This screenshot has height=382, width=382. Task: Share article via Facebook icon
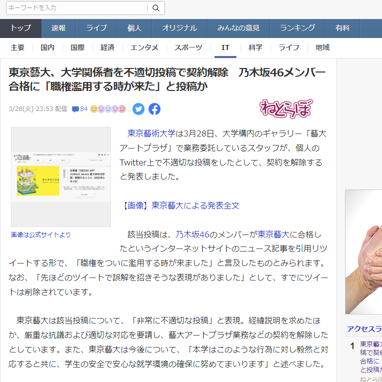(154, 109)
